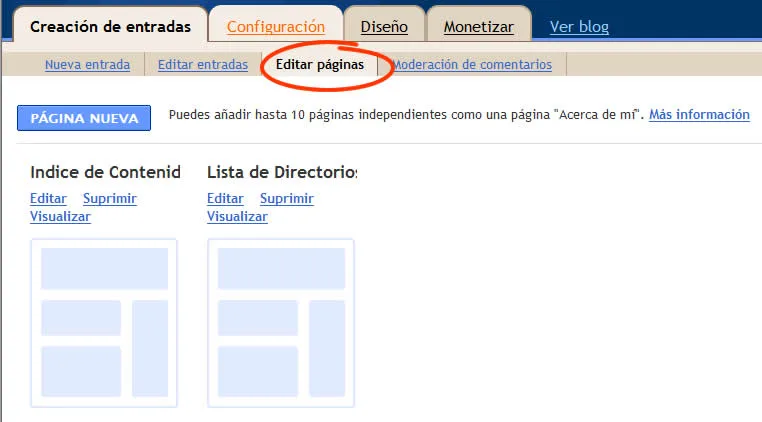The width and height of the screenshot is (762, 422).
Task: Open Moderación de comentarios sub-tab
Action: pyautogui.click(x=472, y=64)
